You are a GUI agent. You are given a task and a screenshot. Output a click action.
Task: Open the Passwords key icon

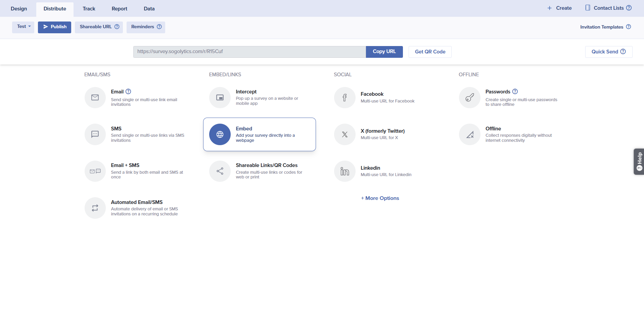(469, 97)
